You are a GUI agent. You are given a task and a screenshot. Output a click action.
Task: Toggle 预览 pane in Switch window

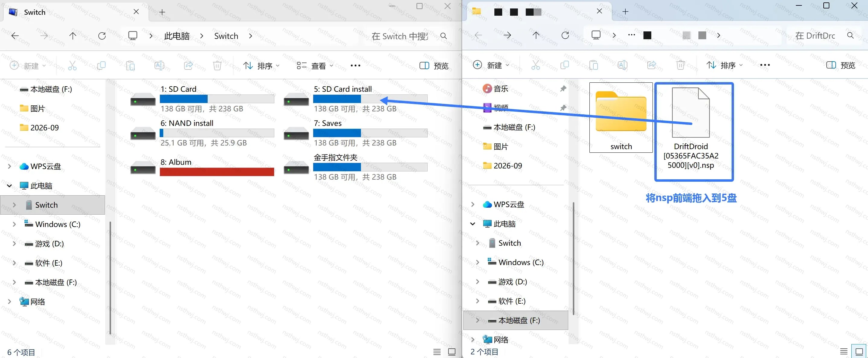434,66
